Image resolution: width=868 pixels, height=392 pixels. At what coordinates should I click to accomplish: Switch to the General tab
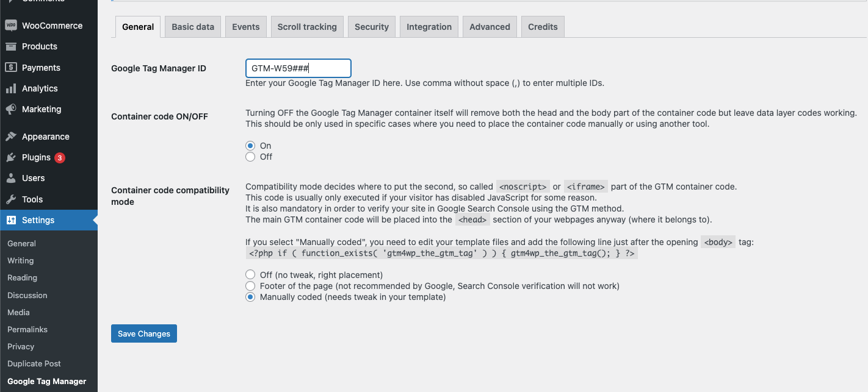(x=138, y=27)
